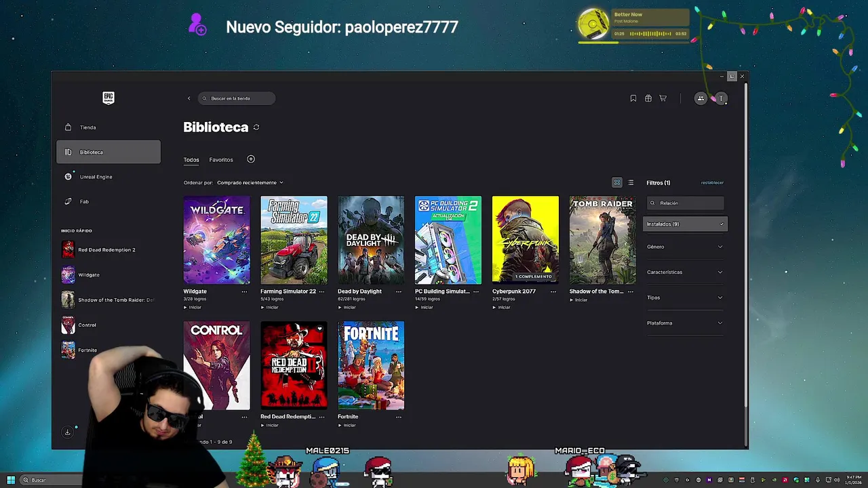
Task: Click restablecer to reset filters
Action: pos(712,182)
